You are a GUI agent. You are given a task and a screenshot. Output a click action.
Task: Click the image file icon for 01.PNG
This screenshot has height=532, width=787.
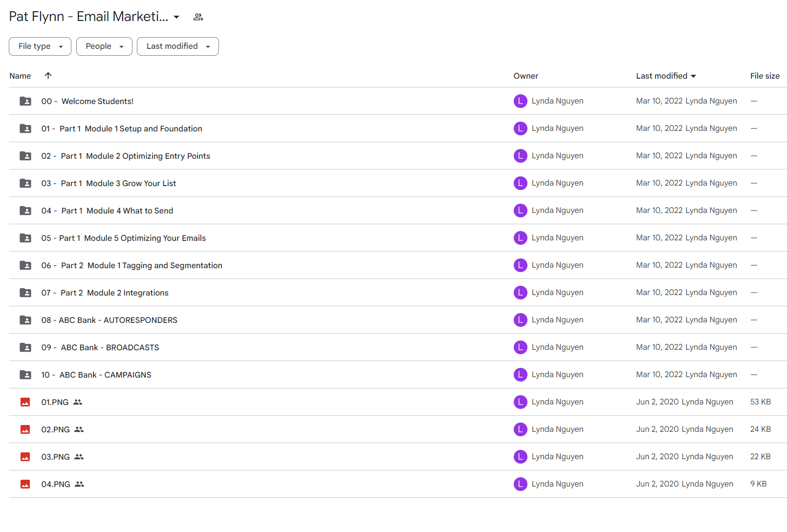tap(25, 402)
